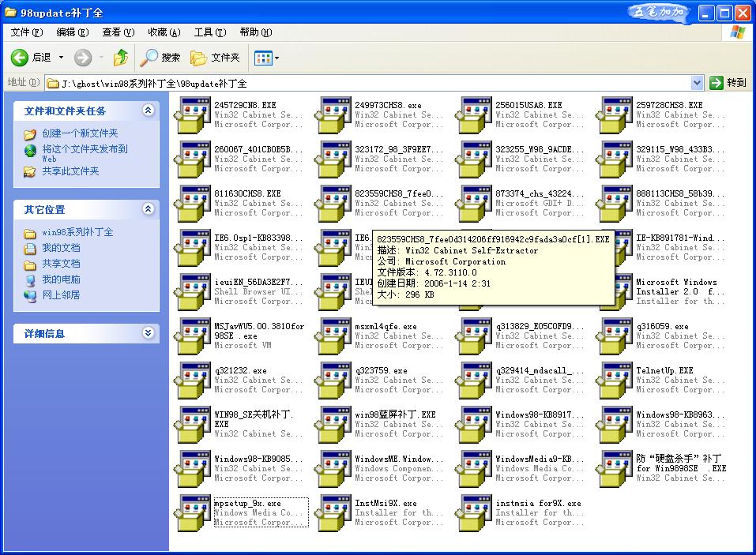Viewport: 756px width, 555px height.
Task: Select the MSJavWU5.00.3810for 98SE file icon
Action: pyautogui.click(x=193, y=336)
